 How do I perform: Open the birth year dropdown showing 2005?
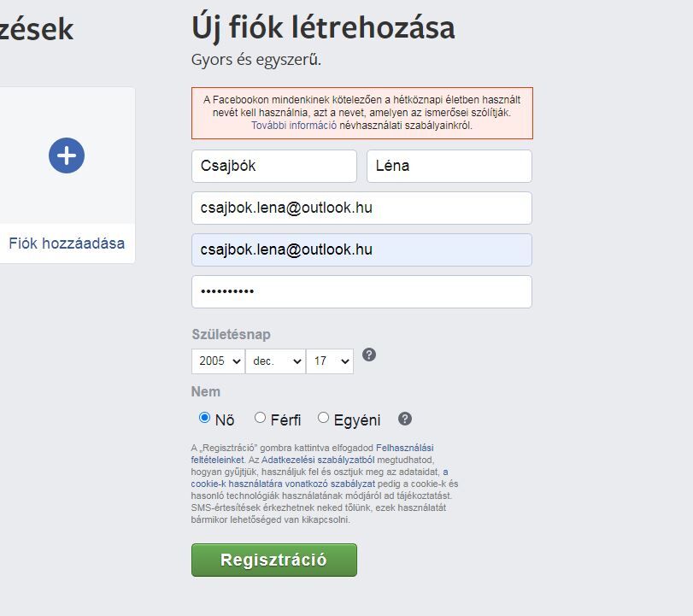pos(218,361)
